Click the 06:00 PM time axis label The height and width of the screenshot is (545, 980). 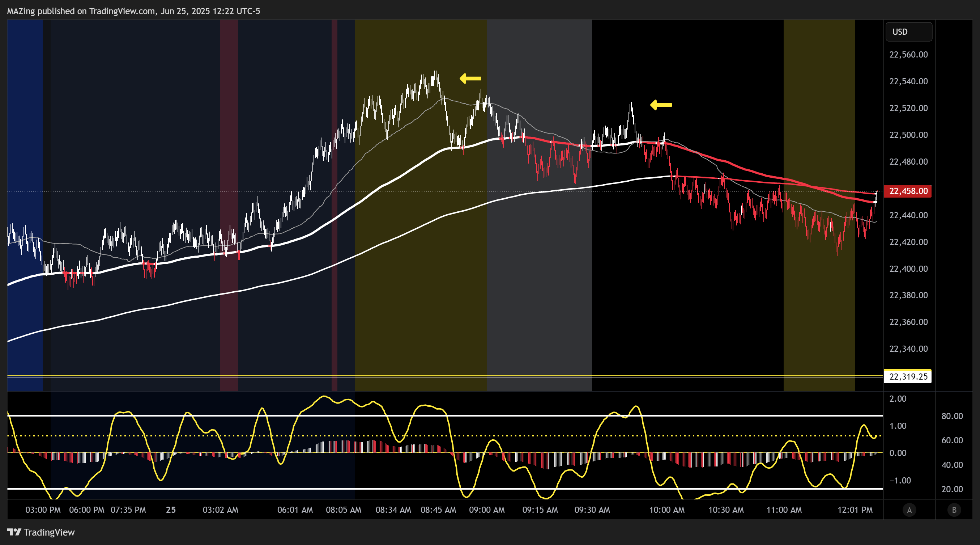tap(87, 510)
